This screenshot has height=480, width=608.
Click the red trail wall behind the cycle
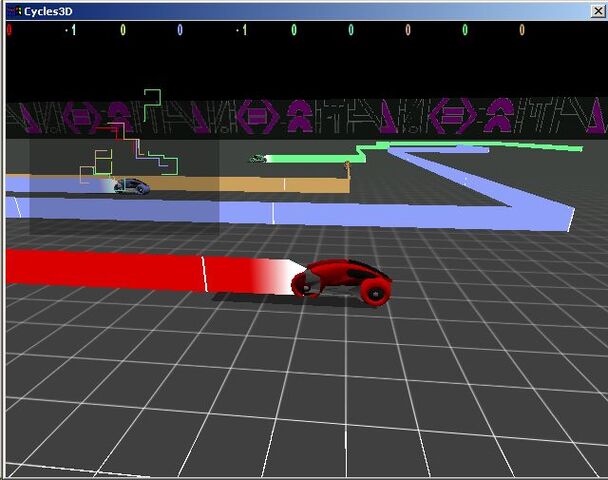[x=147, y=271]
